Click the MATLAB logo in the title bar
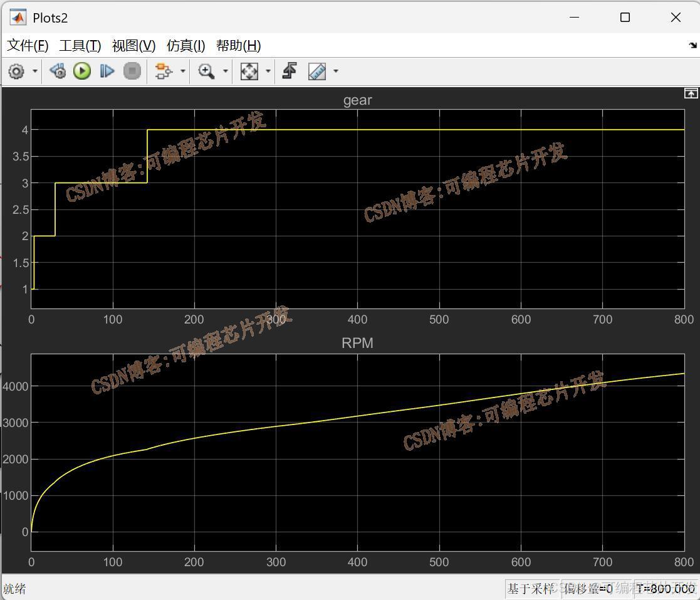Screen dimensions: 700x600 coord(18,18)
